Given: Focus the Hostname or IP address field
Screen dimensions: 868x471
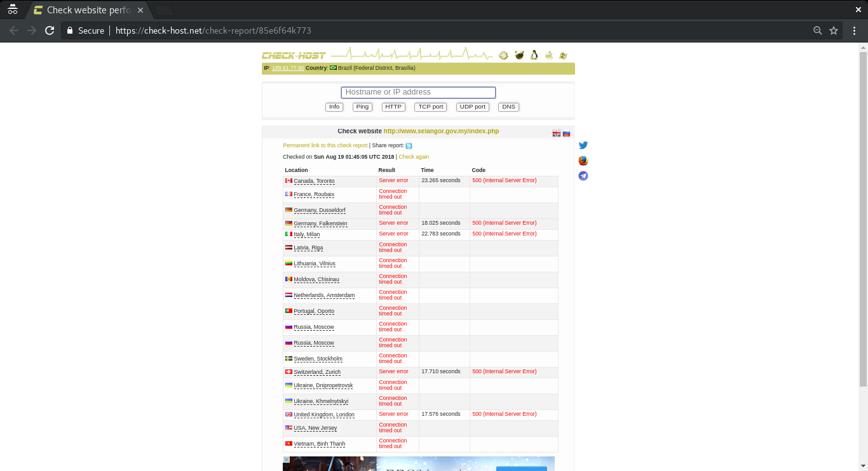Looking at the screenshot, I should [418, 93].
